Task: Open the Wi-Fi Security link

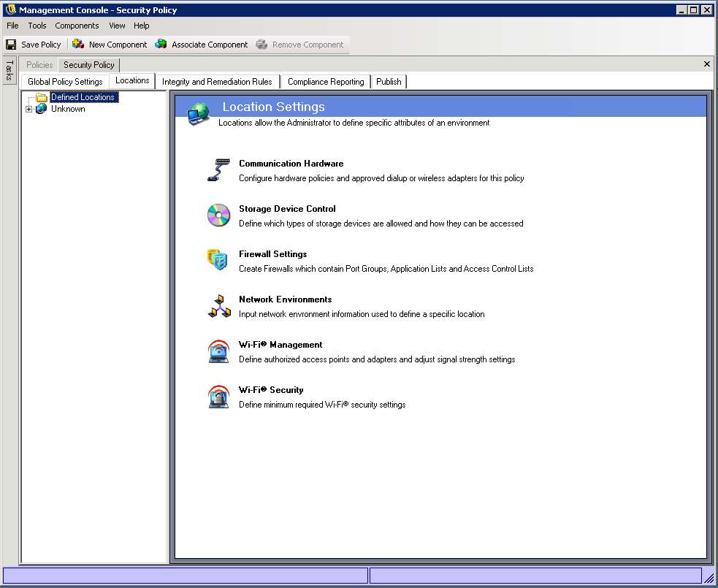Action: click(x=271, y=390)
